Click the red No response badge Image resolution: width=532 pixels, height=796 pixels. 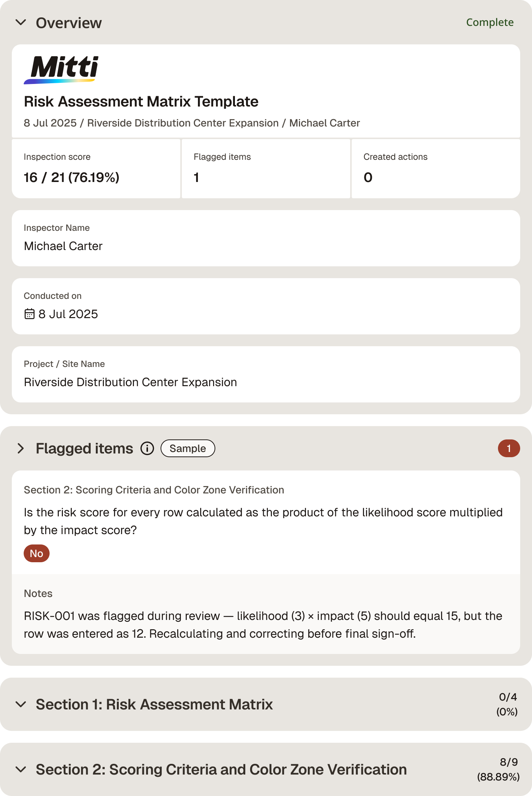click(37, 553)
